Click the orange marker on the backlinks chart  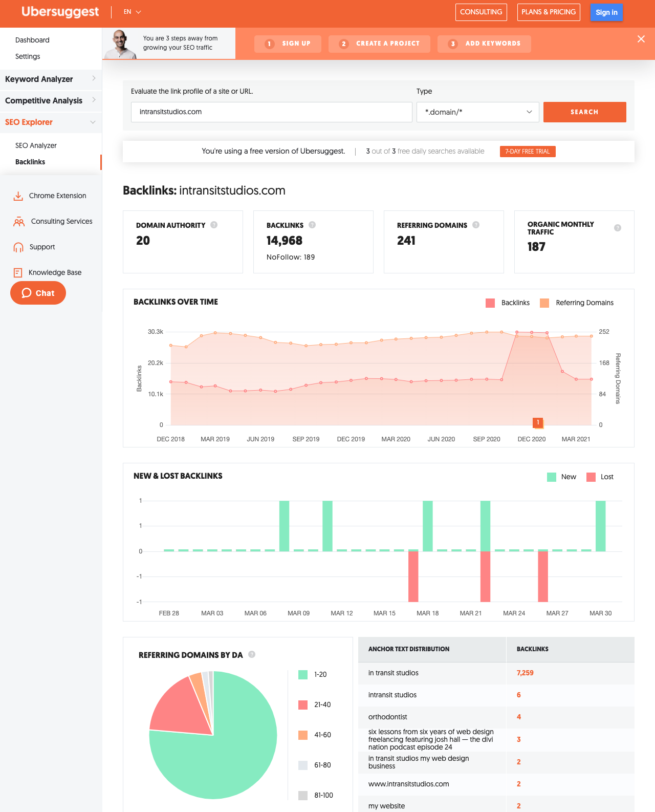[538, 422]
